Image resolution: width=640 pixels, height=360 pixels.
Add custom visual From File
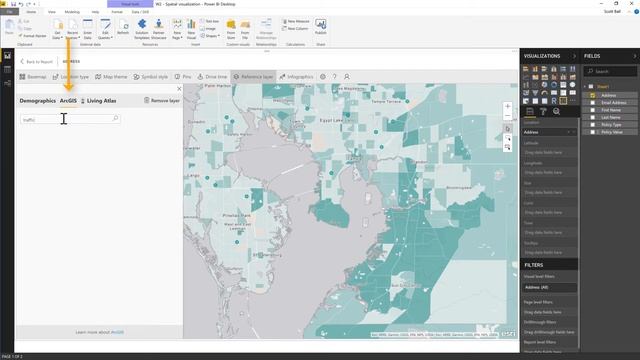[x=245, y=29]
